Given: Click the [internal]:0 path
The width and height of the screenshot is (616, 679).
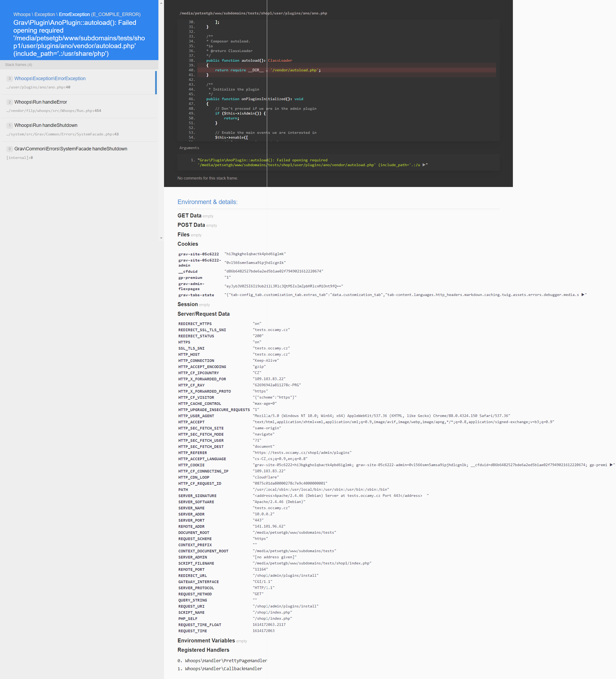Looking at the screenshot, I should [x=20, y=158].
